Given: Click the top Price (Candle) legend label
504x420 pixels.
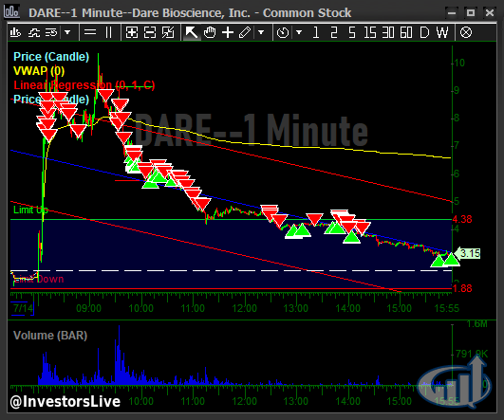Looking at the screenshot, I should 51,57.
